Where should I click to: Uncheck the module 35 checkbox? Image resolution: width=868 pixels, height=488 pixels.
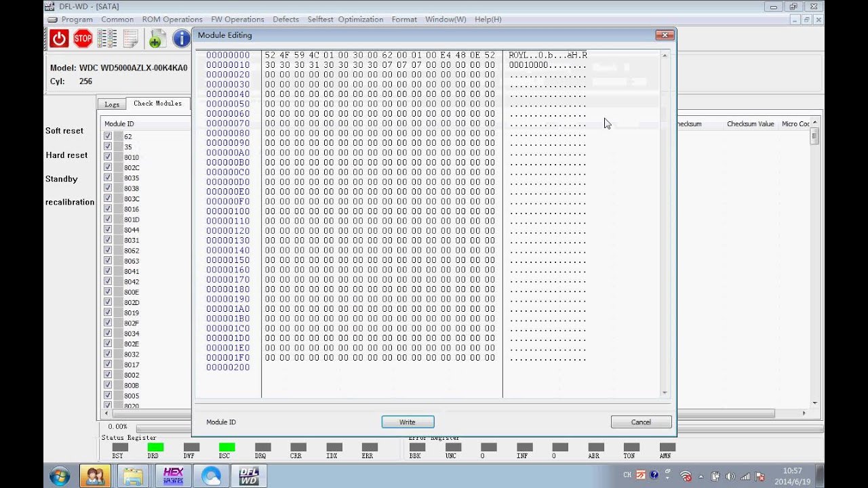point(108,146)
